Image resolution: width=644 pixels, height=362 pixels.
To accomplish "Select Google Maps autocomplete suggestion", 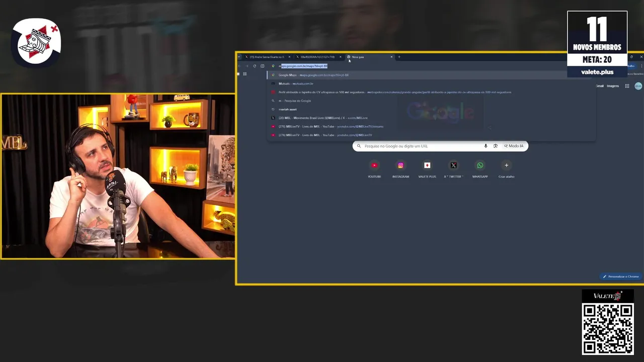I will tap(431, 75).
